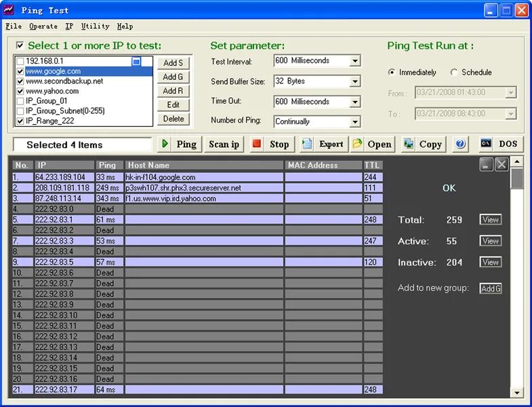Check the IP_Group_Subnet(0-255) checkbox
This screenshot has height=407, width=532.
[x=20, y=111]
